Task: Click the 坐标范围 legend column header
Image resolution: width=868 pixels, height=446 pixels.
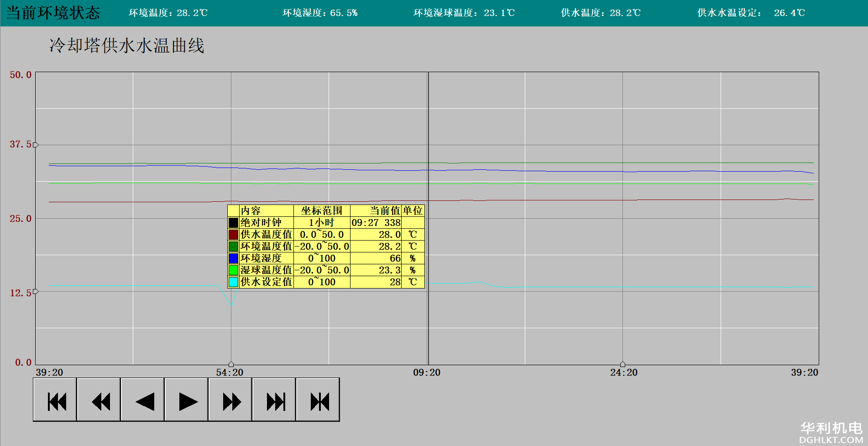Action: [322, 210]
